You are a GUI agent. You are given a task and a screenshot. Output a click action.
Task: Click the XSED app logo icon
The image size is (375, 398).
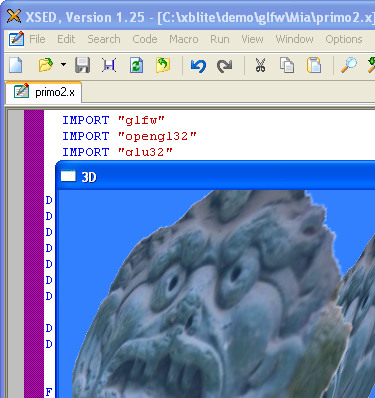click(14, 16)
